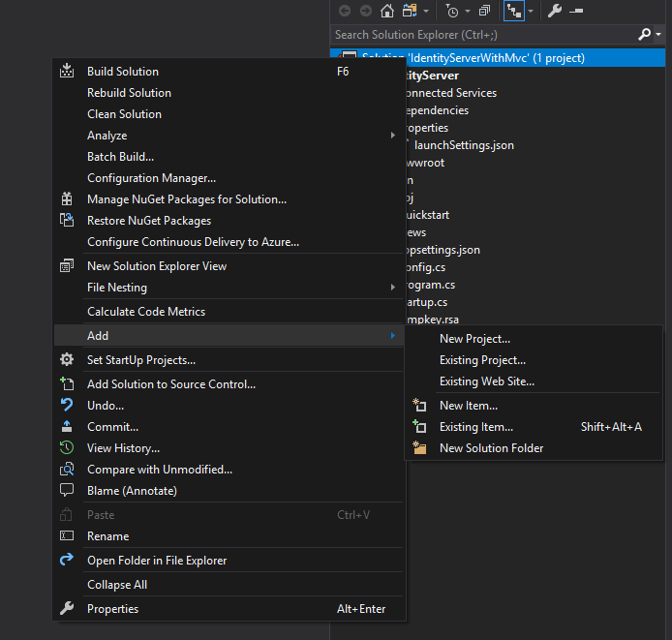Expand the Analyze submenu arrow

coord(392,136)
